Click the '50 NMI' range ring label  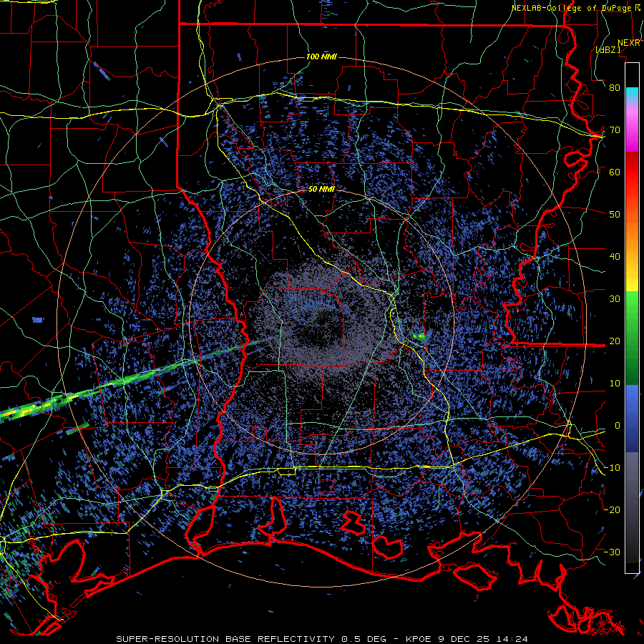click(x=321, y=190)
